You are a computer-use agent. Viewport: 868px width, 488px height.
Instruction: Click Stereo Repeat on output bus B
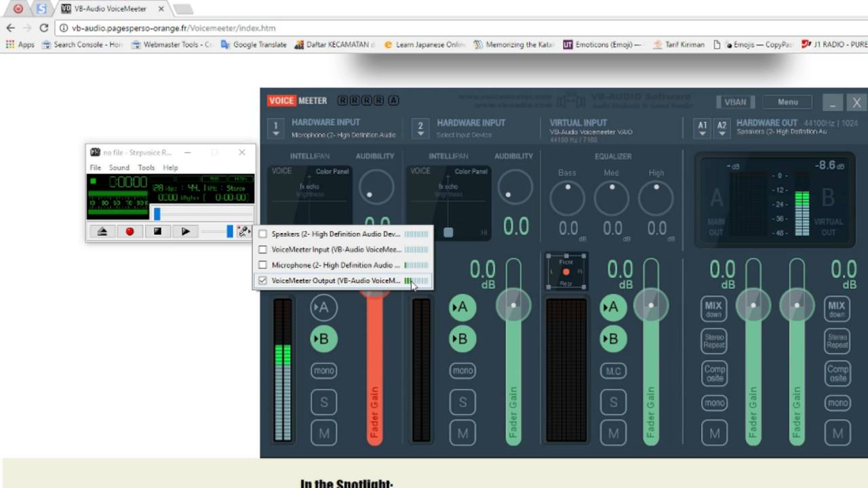click(x=837, y=341)
